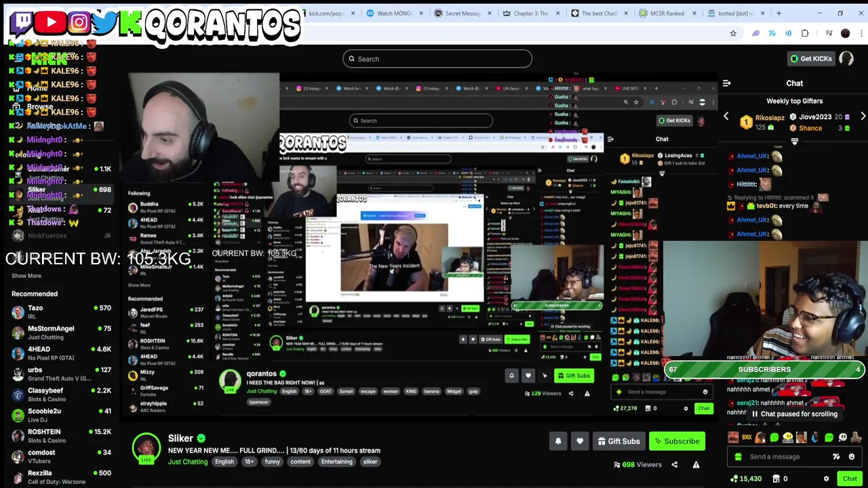The image size is (868, 488).
Task: Click the heart follow icon for Sliker
Action: 580,441
